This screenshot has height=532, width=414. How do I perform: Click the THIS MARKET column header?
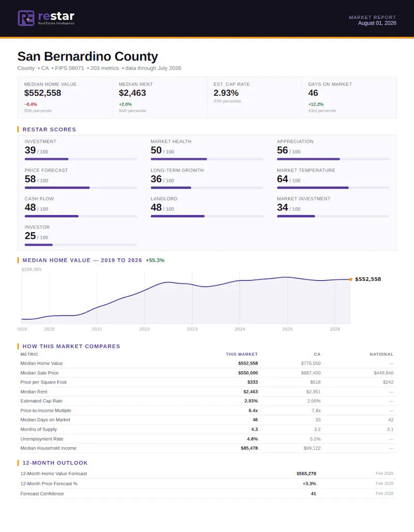point(242,354)
